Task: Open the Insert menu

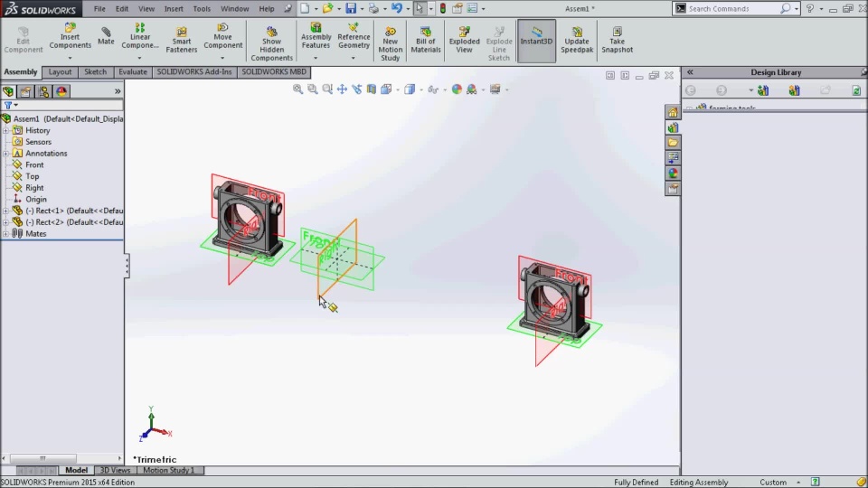Action: [174, 9]
